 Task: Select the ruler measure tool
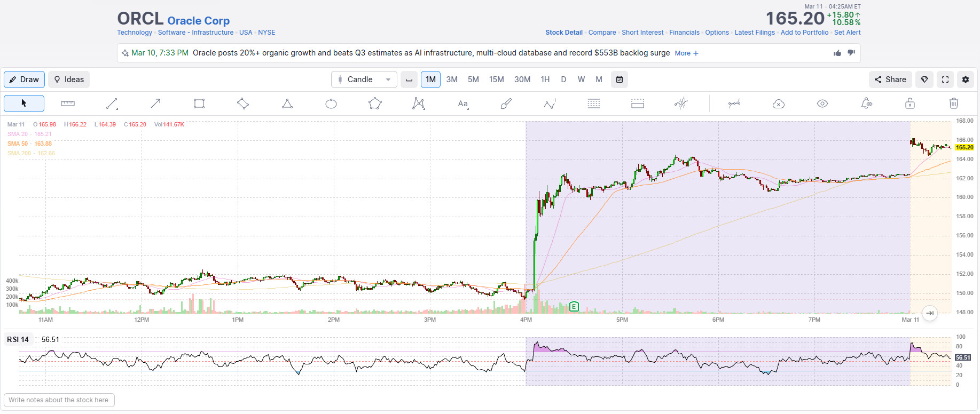tap(68, 103)
